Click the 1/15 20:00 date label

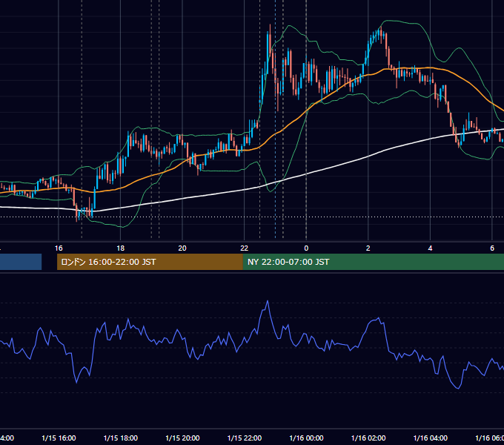pyautogui.click(x=182, y=438)
